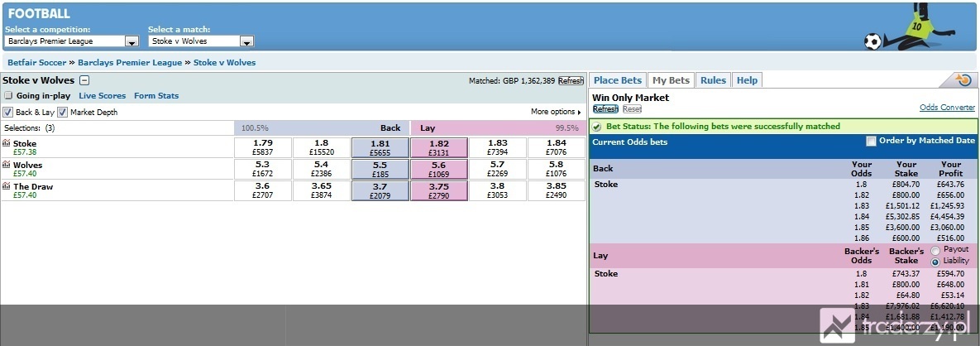Screen dimensions: 980x346
Task: Open the Rules tab
Action: (713, 80)
